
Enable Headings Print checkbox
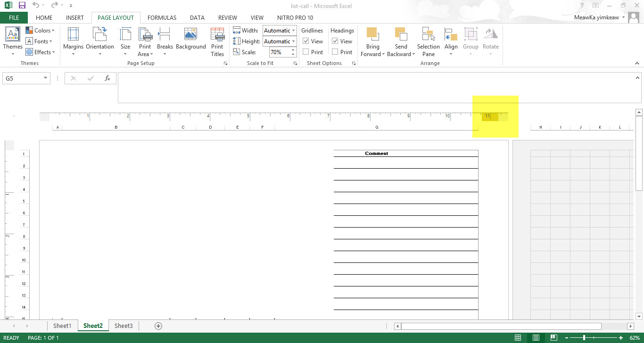[335, 52]
